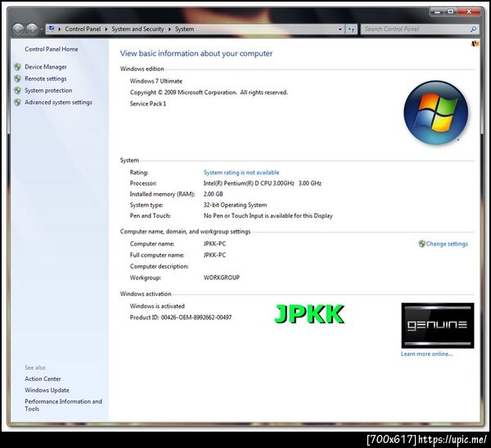Maximize the System window

point(451,11)
